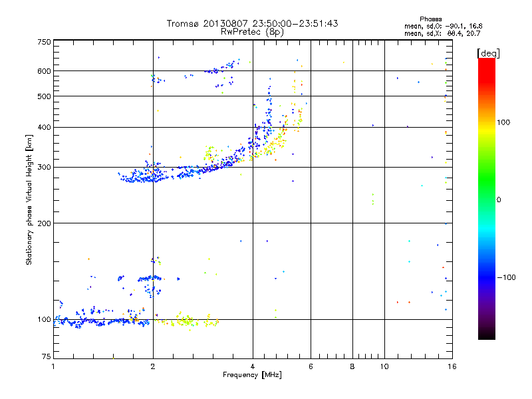The width and height of the screenshot is (532, 399).
Task: Click y-axis tick label '200'
Action: click(x=44, y=223)
